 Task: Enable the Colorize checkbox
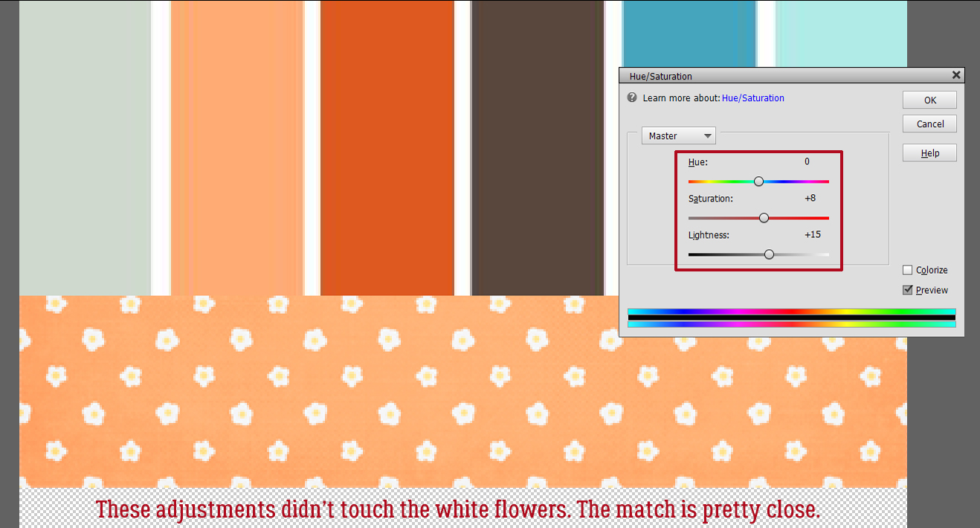(x=907, y=270)
